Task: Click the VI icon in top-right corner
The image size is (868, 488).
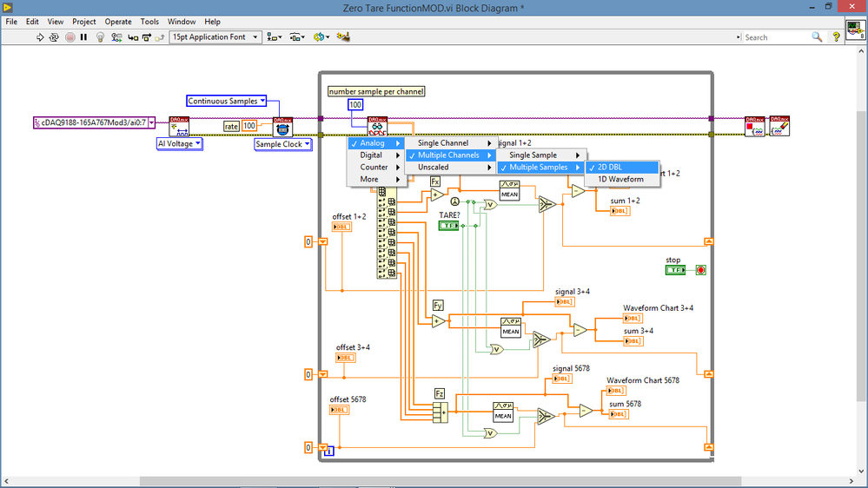Action: pyautogui.click(x=855, y=30)
